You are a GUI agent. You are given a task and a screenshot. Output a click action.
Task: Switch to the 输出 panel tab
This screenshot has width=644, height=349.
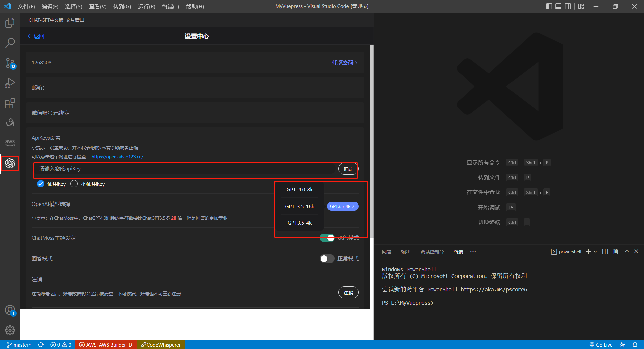[x=406, y=252]
